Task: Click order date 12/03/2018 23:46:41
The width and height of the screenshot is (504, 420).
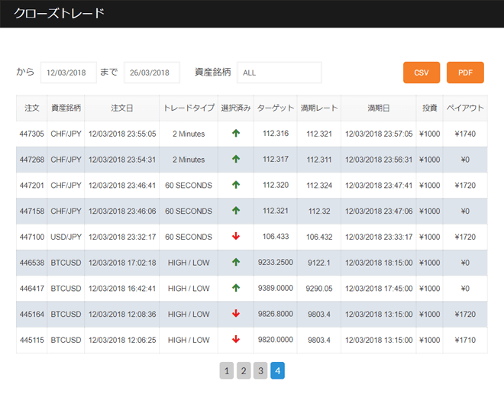Action: 122,186
